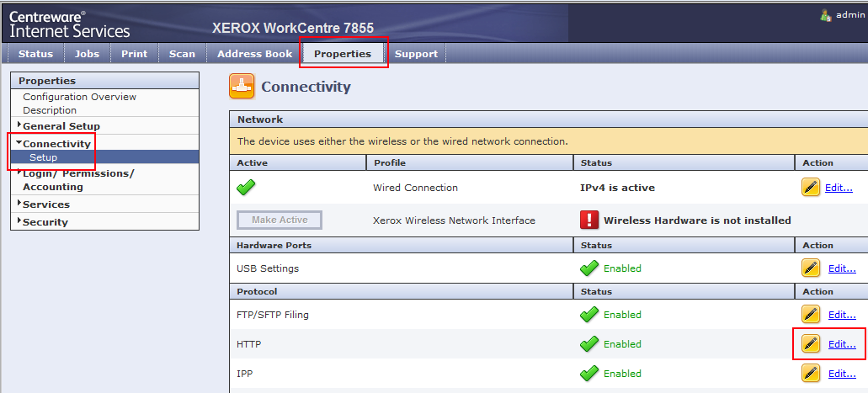Click the 'XEROX WorkCentre 7855' title
The height and width of the screenshot is (393, 868).
(x=293, y=28)
